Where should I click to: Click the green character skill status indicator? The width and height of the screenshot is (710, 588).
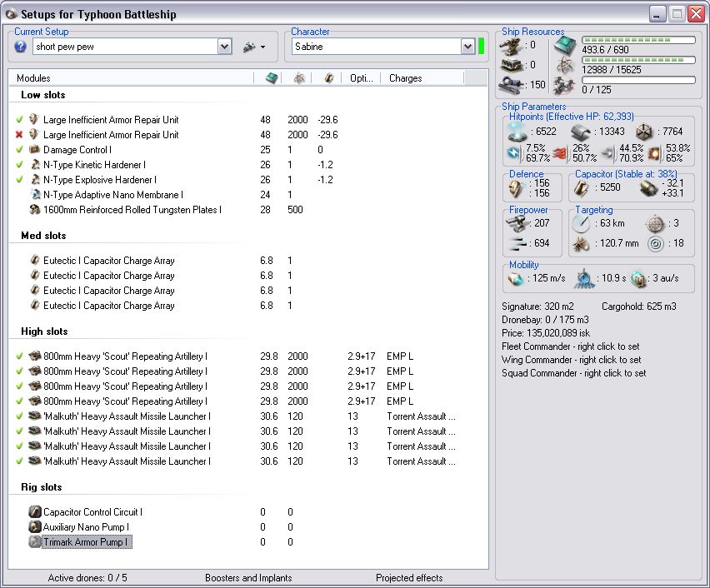click(x=482, y=46)
